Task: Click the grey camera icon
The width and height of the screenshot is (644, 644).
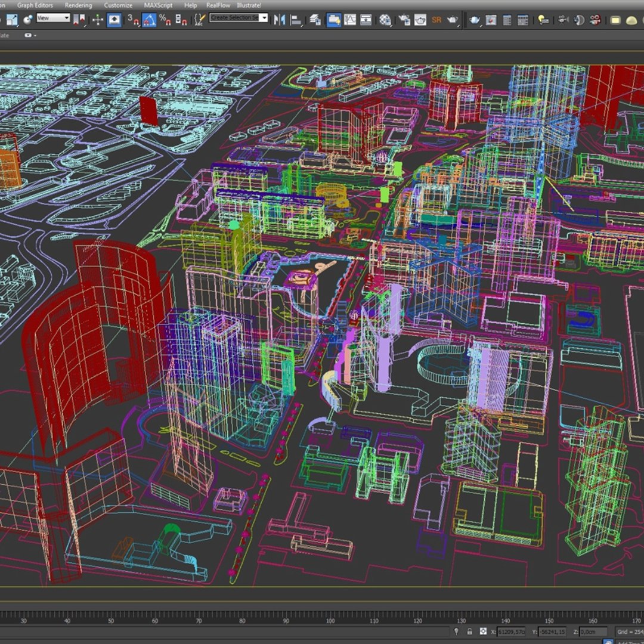Action: click(x=563, y=19)
